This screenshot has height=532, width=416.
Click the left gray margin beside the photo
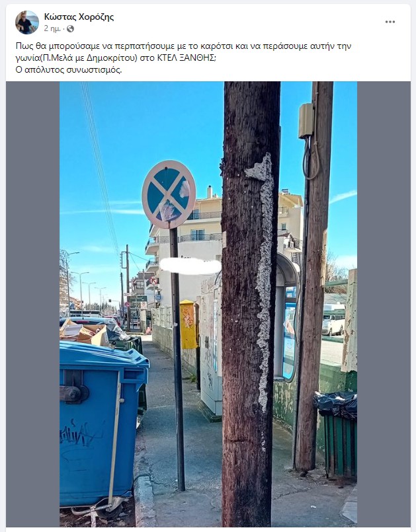[x=33, y=303]
